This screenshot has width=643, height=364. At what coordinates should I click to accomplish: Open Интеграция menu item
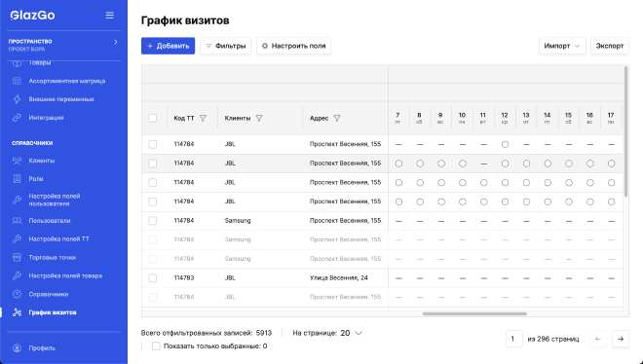46,118
